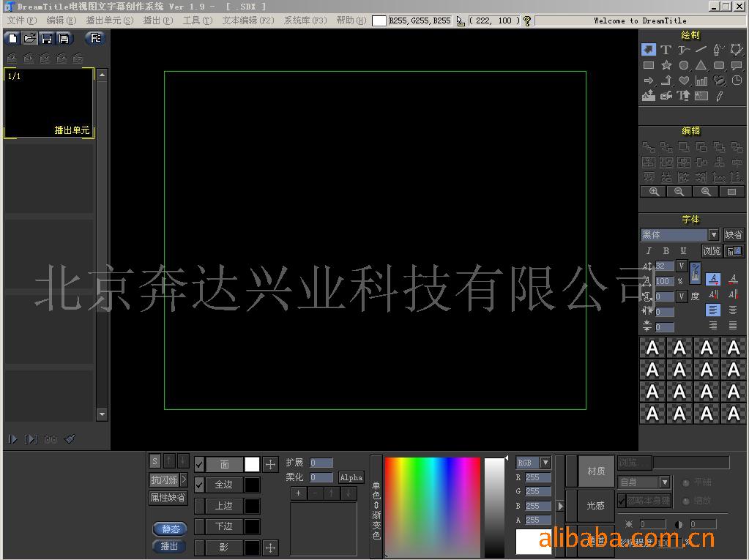Viewport: 749px width, 560px height.
Task: Click the zoom out magnifier
Action: [679, 192]
